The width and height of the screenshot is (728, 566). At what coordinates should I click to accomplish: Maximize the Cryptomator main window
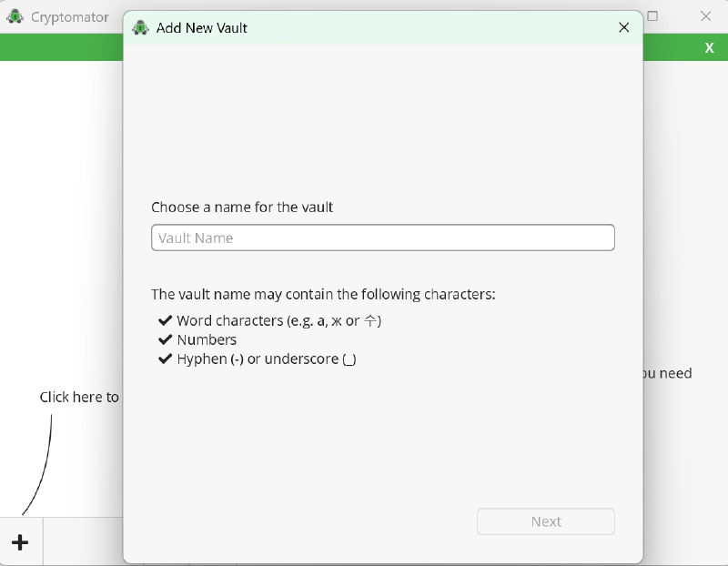coord(652,16)
